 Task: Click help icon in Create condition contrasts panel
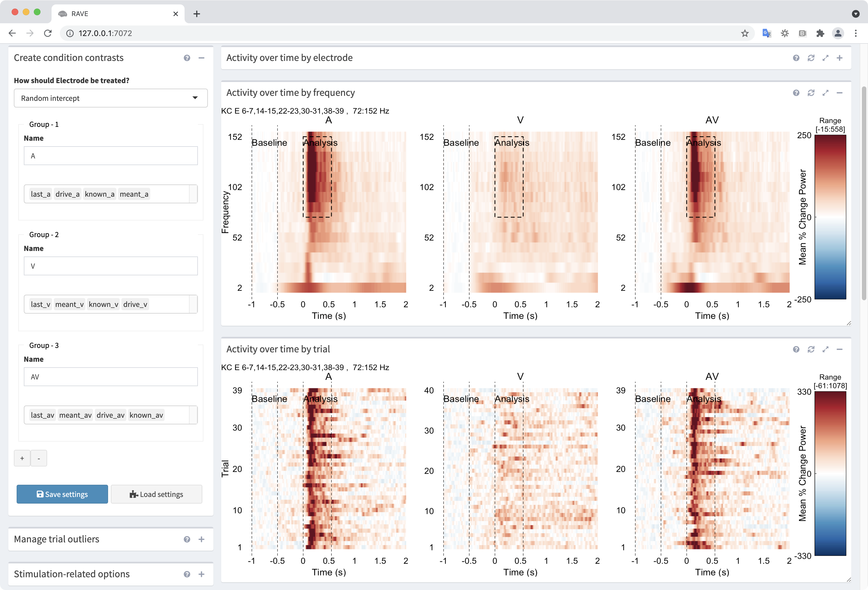(x=187, y=58)
